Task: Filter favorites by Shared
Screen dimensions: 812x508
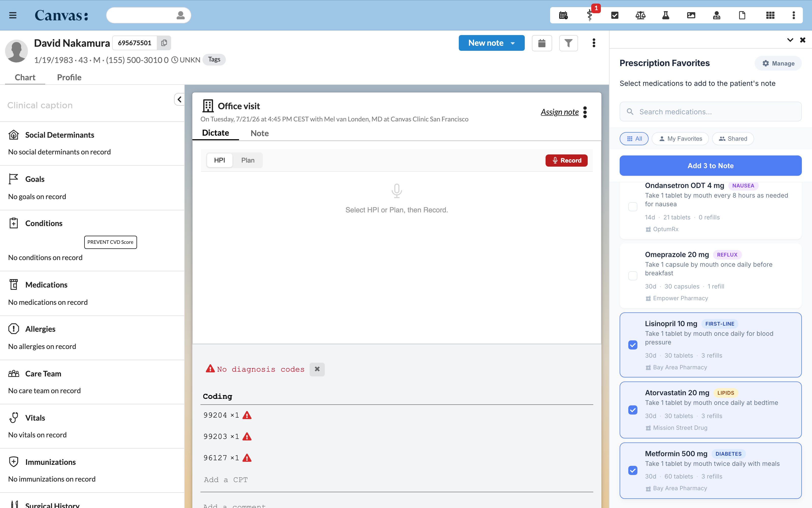Action: [733, 139]
